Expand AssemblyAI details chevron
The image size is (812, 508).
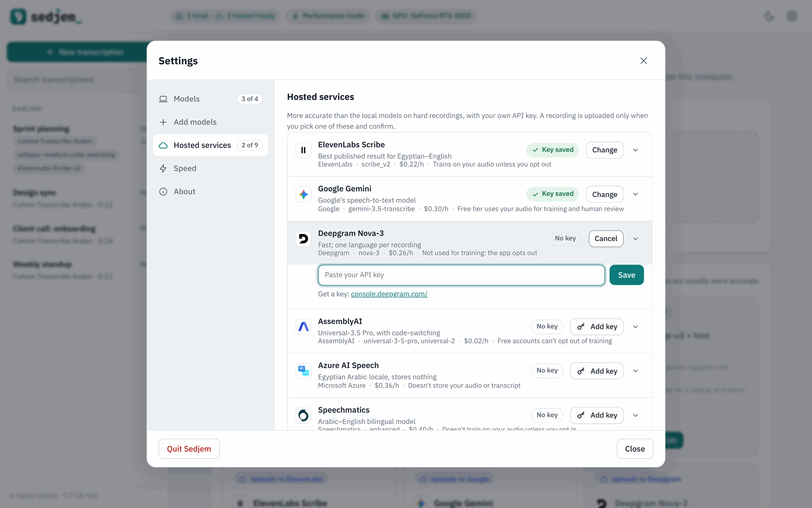(x=635, y=327)
